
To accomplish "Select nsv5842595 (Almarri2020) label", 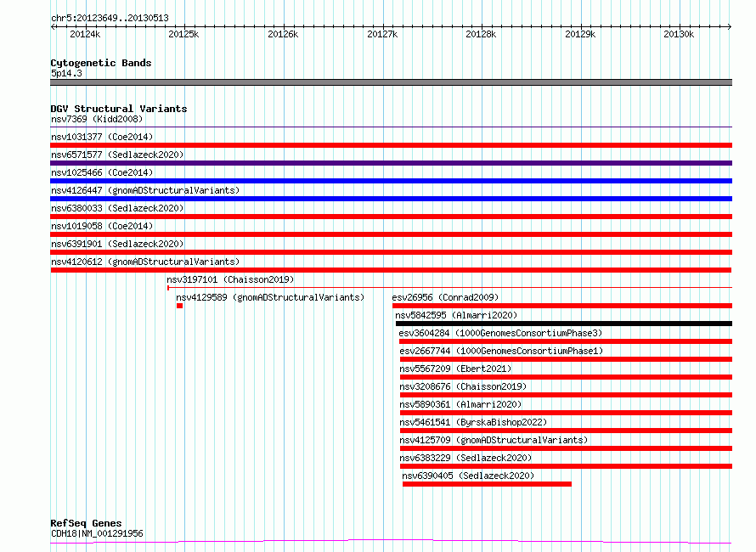I will click(456, 315).
